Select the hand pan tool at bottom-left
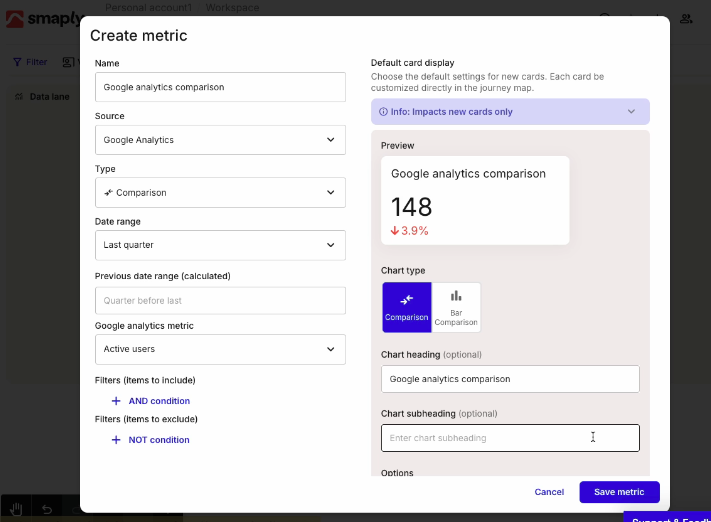This screenshot has height=522, width=711. click(16, 509)
